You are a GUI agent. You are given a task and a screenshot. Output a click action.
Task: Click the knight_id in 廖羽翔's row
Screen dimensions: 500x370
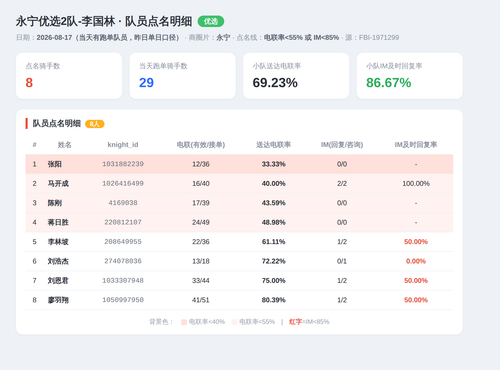click(123, 300)
